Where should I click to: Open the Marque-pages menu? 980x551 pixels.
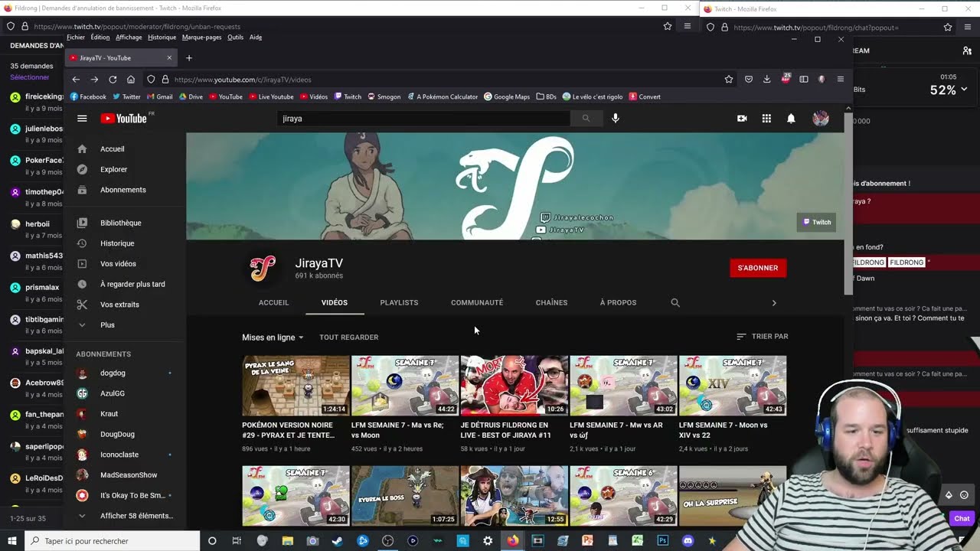tap(202, 37)
